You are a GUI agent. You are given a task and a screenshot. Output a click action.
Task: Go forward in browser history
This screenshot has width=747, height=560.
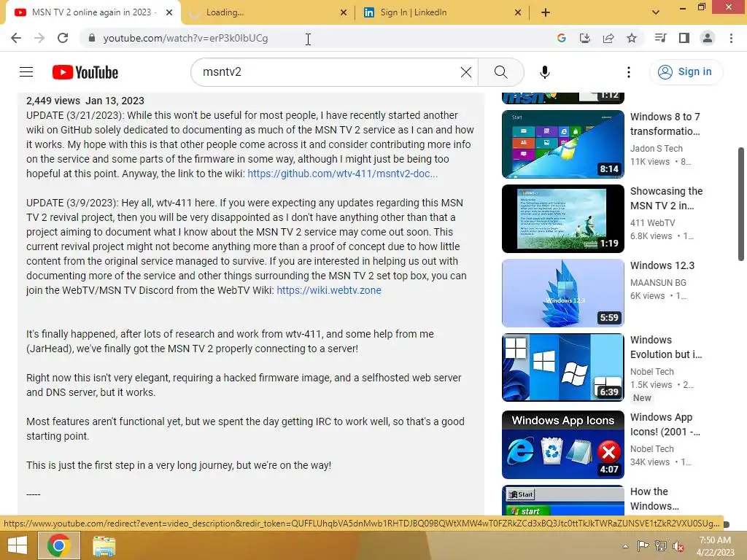pyautogui.click(x=39, y=38)
